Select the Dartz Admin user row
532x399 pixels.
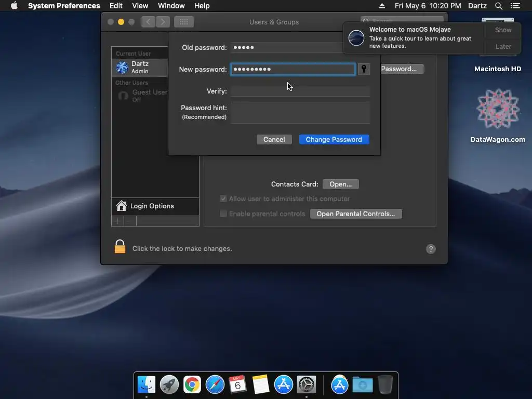[x=140, y=67]
